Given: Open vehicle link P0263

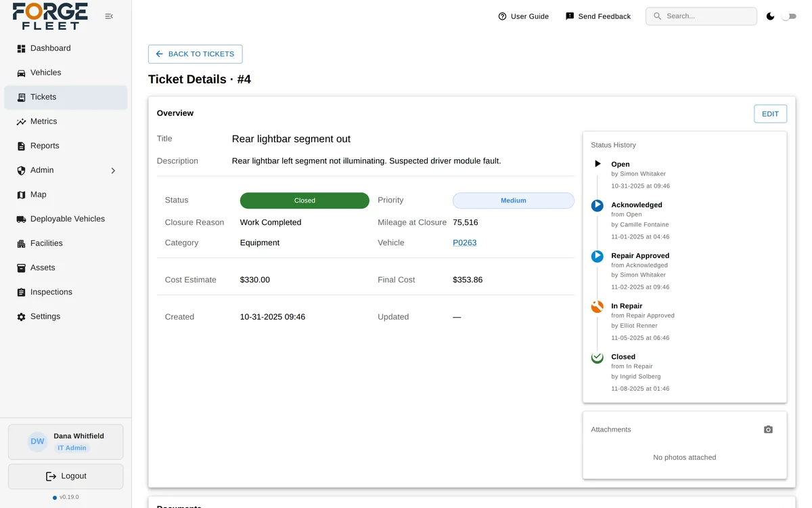Looking at the screenshot, I should pyautogui.click(x=465, y=242).
